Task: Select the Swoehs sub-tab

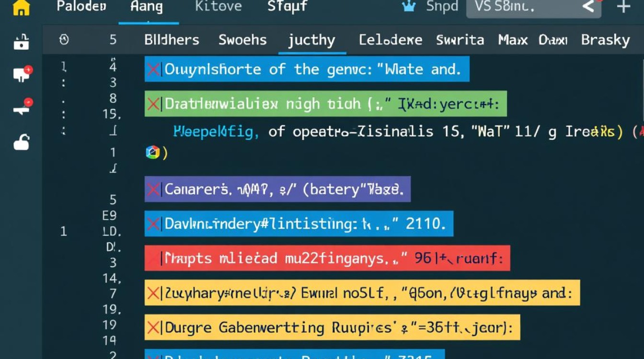Action: pyautogui.click(x=242, y=40)
